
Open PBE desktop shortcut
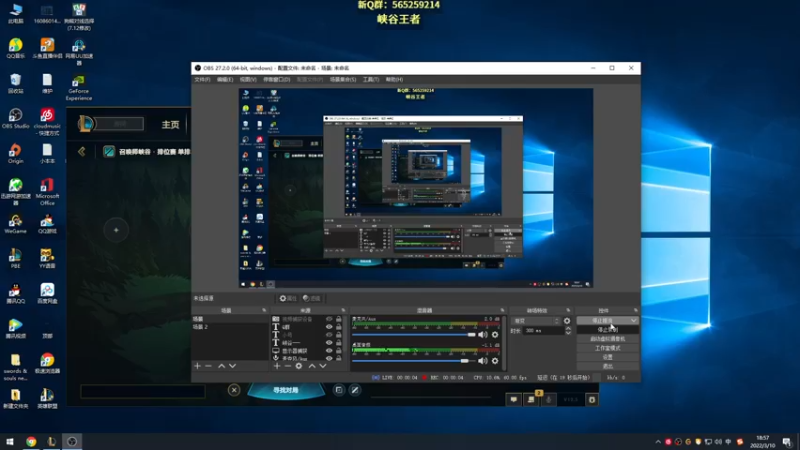(x=15, y=259)
